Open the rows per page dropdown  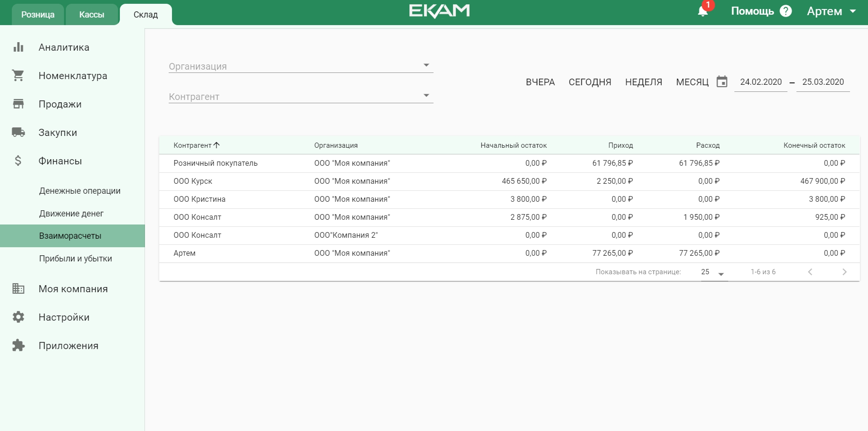[x=714, y=272]
